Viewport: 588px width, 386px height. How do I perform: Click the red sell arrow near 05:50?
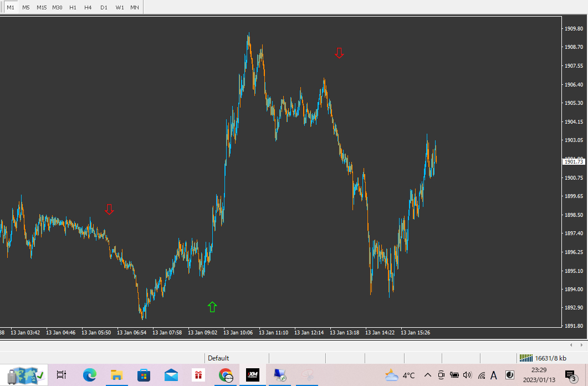[109, 209]
